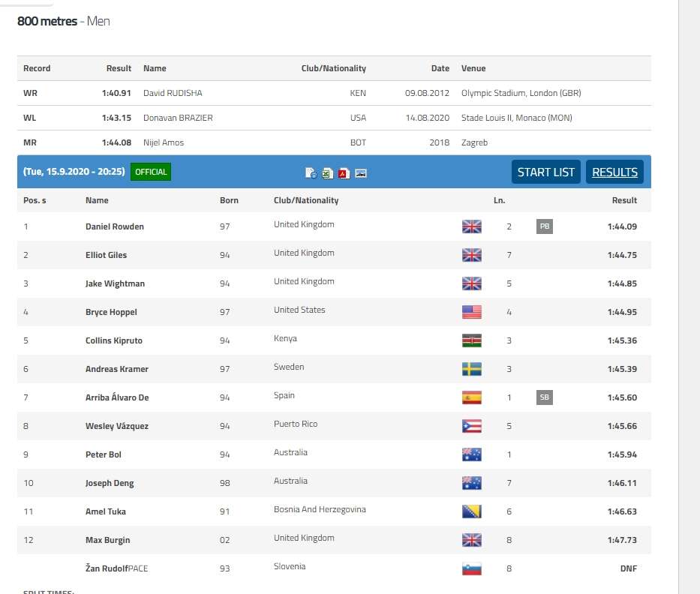Click the Name column header in results
700x594 pixels.
tap(97, 200)
